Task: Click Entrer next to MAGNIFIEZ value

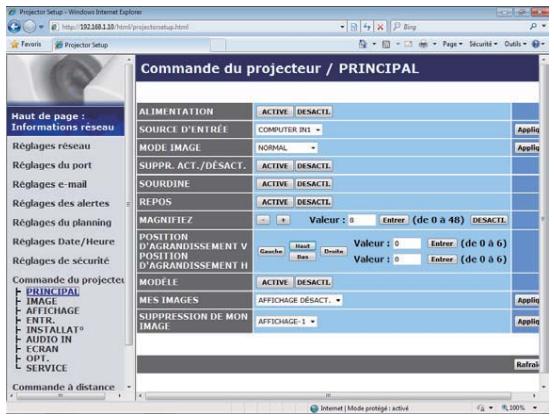Action: click(394, 220)
